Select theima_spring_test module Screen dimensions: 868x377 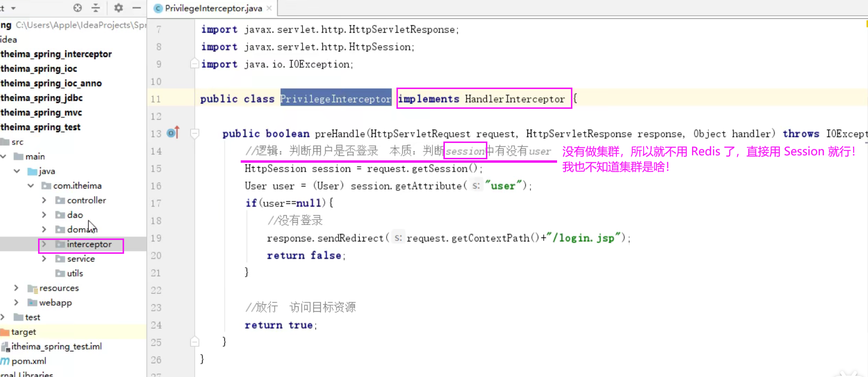tap(40, 127)
